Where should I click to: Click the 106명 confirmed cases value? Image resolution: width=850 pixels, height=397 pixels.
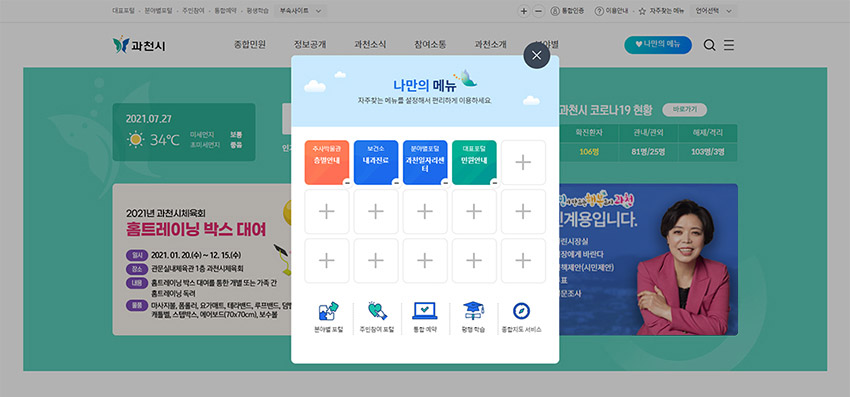[588, 152]
